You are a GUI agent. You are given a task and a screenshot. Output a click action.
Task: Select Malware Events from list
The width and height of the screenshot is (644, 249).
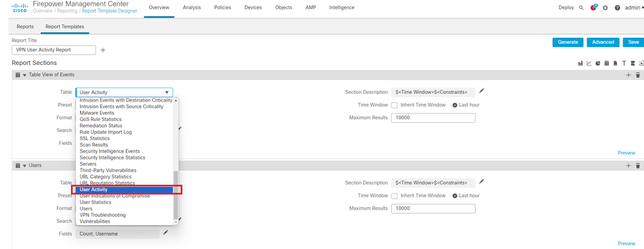[x=97, y=113]
